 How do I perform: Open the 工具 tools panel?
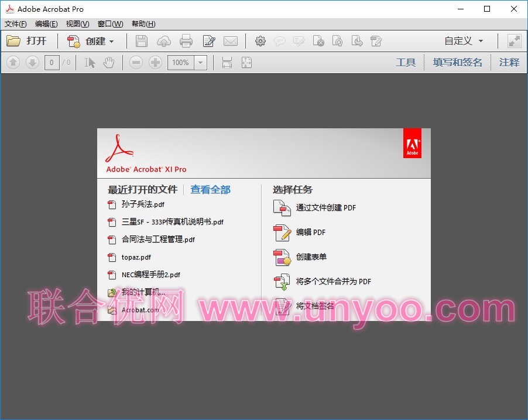pyautogui.click(x=406, y=62)
